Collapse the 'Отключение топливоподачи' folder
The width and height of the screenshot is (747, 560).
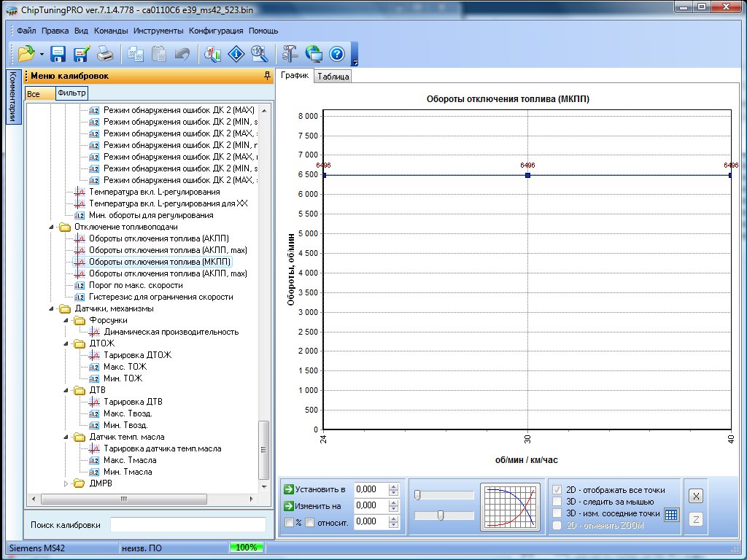pyautogui.click(x=52, y=227)
